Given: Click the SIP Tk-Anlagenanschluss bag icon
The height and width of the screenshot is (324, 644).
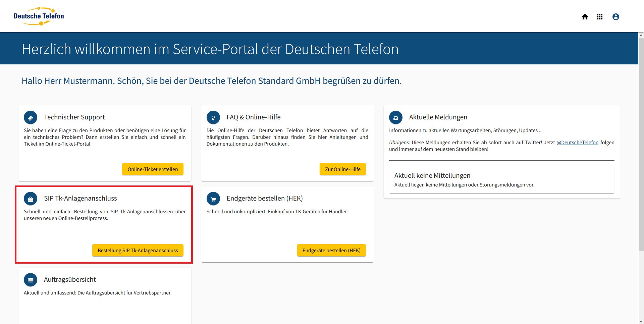Looking at the screenshot, I should pyautogui.click(x=31, y=199).
